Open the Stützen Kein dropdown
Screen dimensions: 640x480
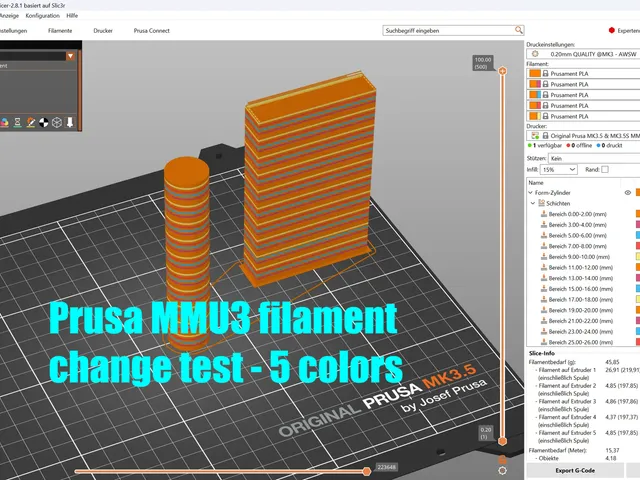point(594,158)
